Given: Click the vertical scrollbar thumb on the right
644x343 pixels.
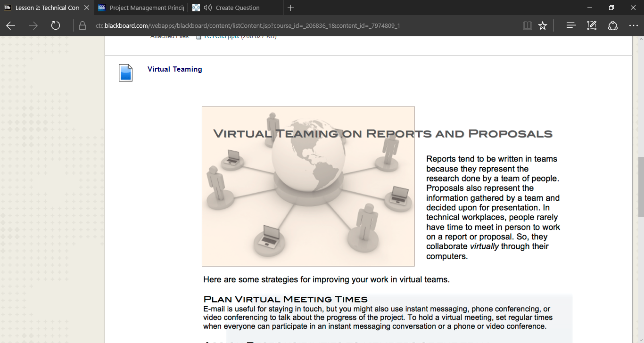Looking at the screenshot, I should click(x=641, y=186).
